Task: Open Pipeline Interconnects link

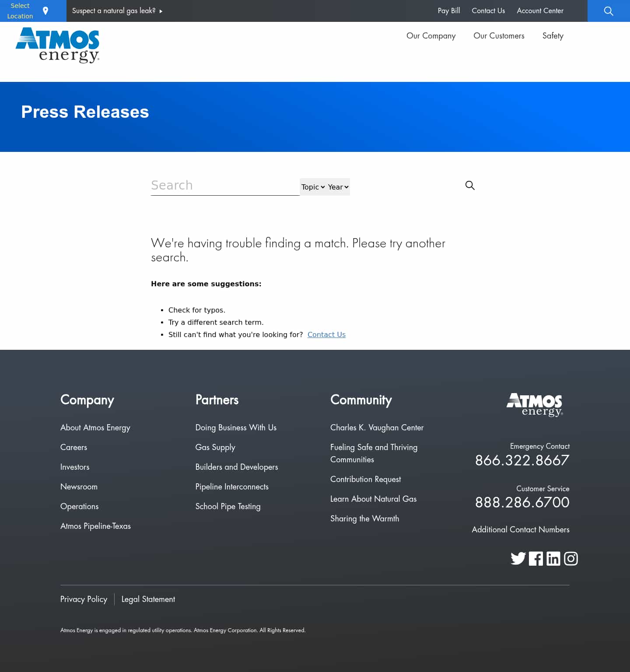Action: pyautogui.click(x=232, y=487)
